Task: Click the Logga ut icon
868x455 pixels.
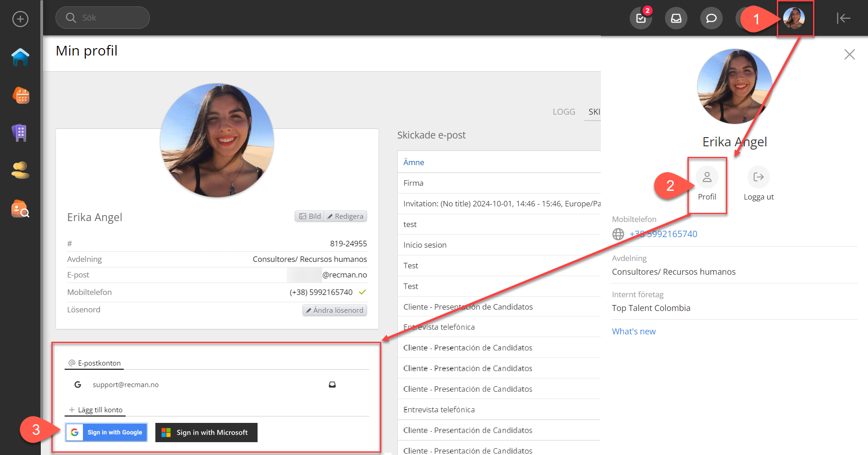Action: tap(758, 178)
